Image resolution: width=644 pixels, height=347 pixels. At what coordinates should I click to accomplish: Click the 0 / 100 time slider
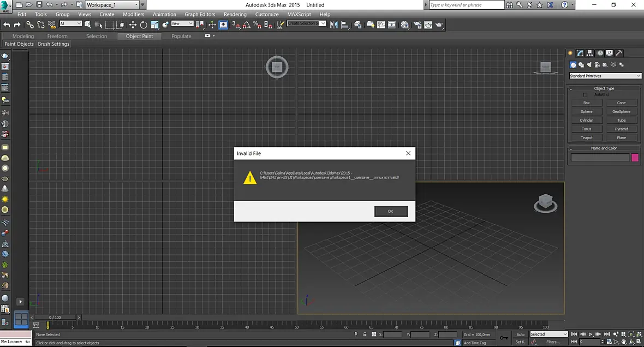pyautogui.click(x=55, y=318)
